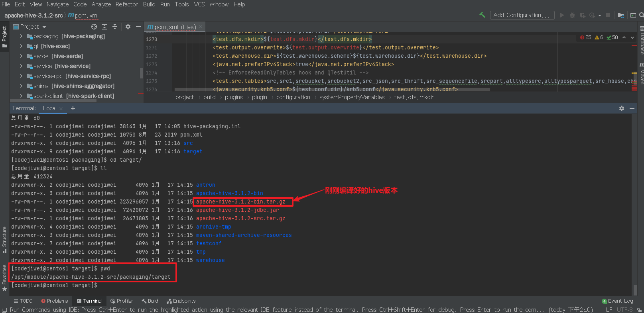Image resolution: width=644 pixels, height=313 pixels.
Task: Hide the Project panel with minus icon
Action: 138,27
